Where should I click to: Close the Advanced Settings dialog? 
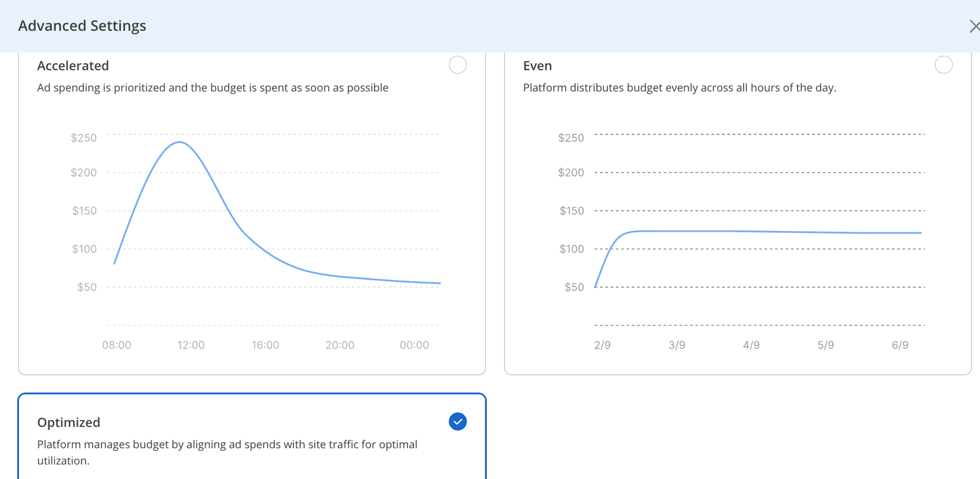pyautogui.click(x=974, y=26)
